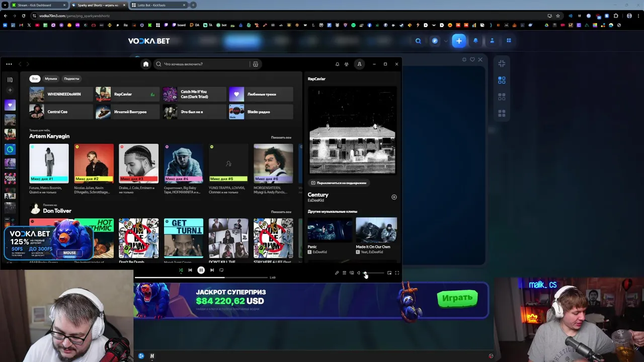Select the 'Все' filter chip

[x=35, y=78]
